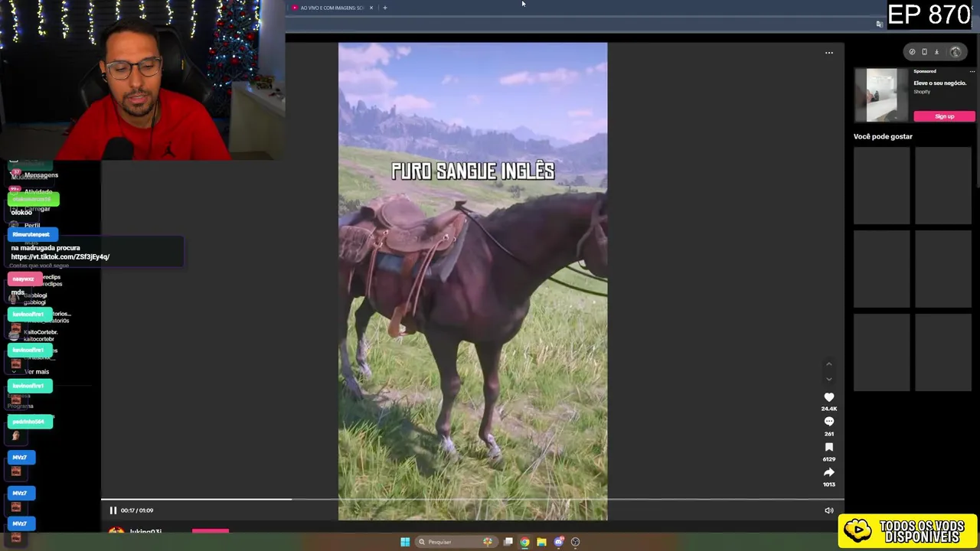Close the AO VIVO browser tab

tap(371, 8)
